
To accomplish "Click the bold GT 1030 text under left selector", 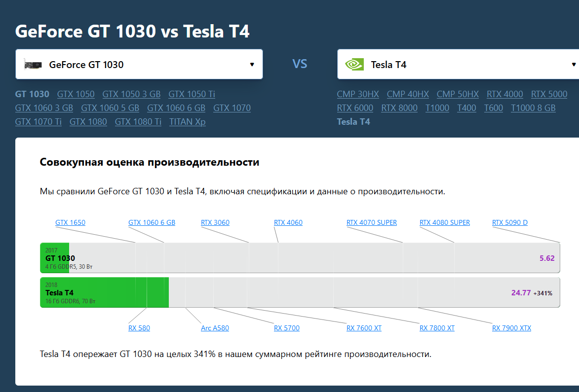I will (32, 94).
